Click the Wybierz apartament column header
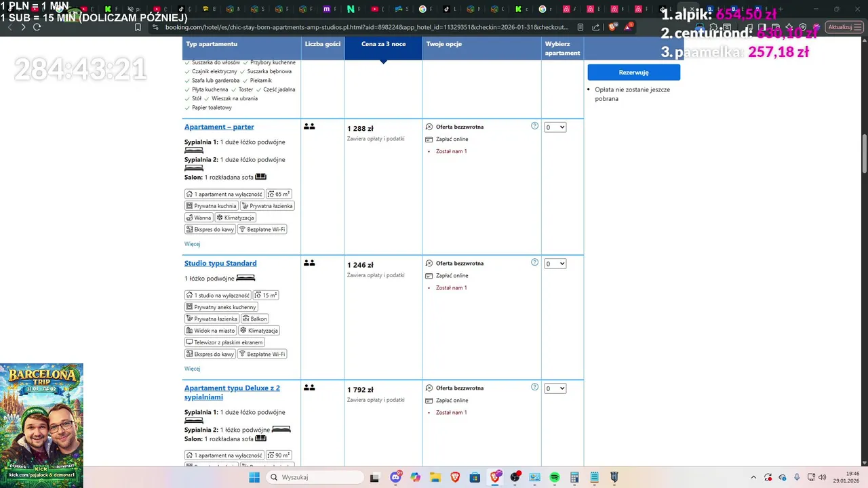The image size is (868, 488). coord(562,48)
